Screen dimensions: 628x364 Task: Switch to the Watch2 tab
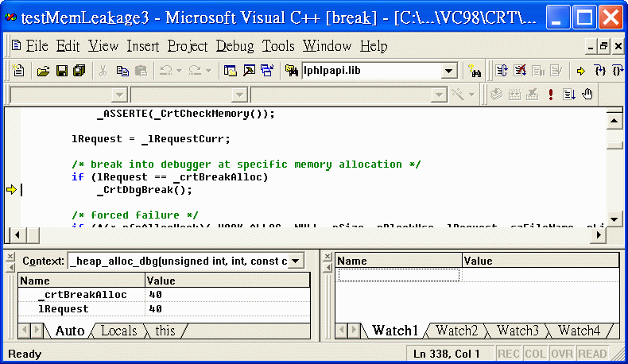[x=456, y=331]
